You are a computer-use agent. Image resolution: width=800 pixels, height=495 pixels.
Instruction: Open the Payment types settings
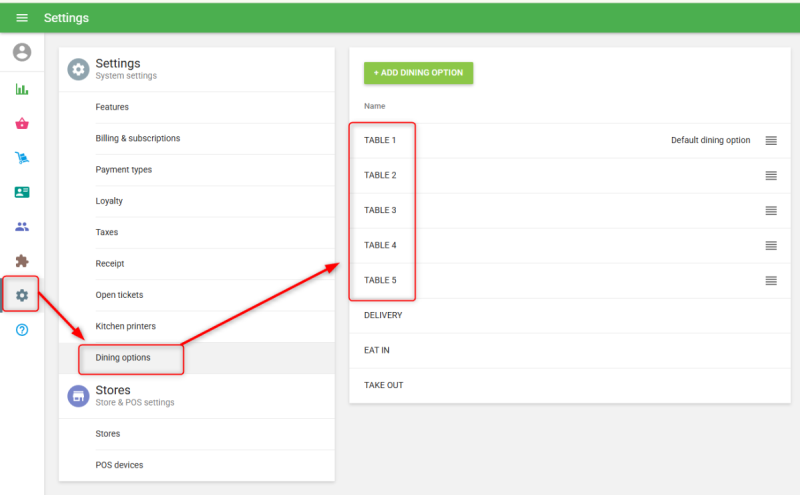124,170
